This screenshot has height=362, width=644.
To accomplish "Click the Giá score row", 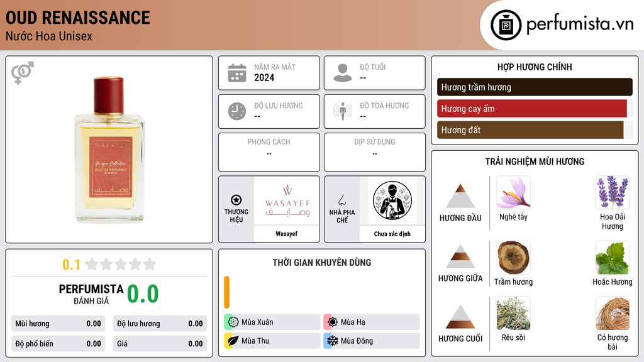I will (x=160, y=344).
